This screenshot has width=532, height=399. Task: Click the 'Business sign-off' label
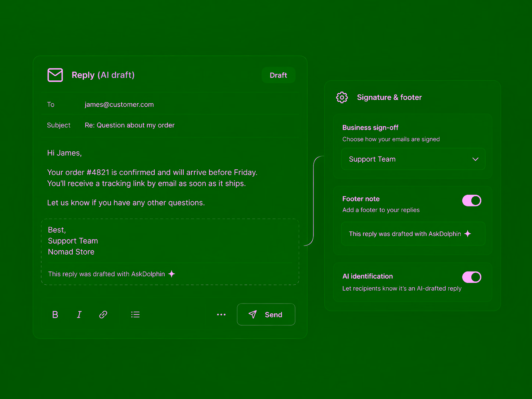(x=370, y=127)
